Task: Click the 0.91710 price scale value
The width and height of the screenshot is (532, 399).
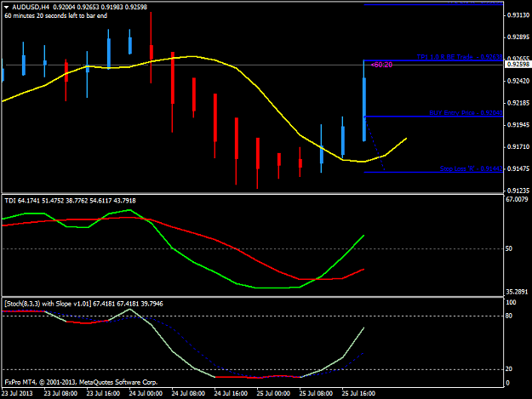Action: (518, 146)
